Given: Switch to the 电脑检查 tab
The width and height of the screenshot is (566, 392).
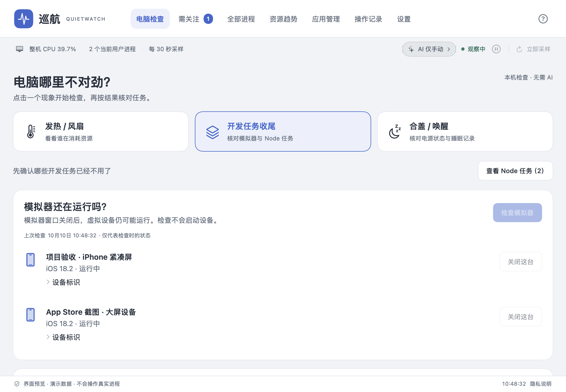Looking at the screenshot, I should pyautogui.click(x=150, y=19).
